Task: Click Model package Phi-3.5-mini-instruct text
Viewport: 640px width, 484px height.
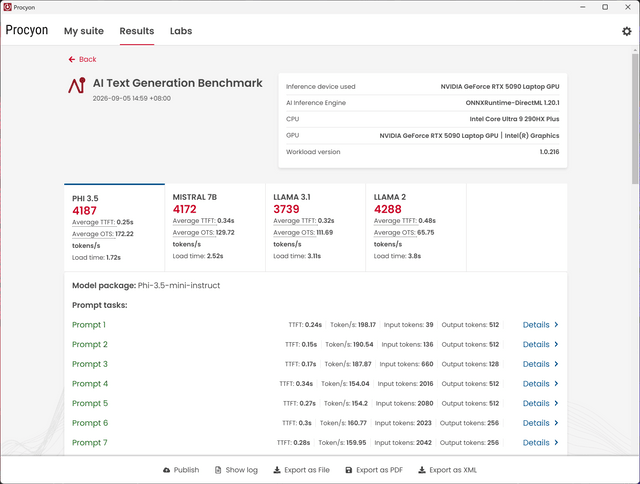Action: tap(146, 286)
